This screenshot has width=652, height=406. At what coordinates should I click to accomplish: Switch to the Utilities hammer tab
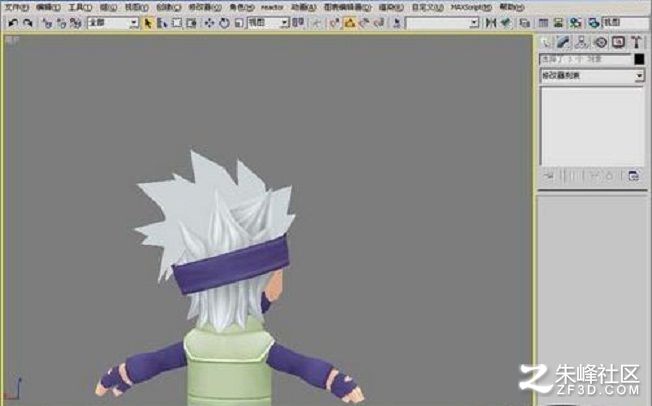pos(636,42)
